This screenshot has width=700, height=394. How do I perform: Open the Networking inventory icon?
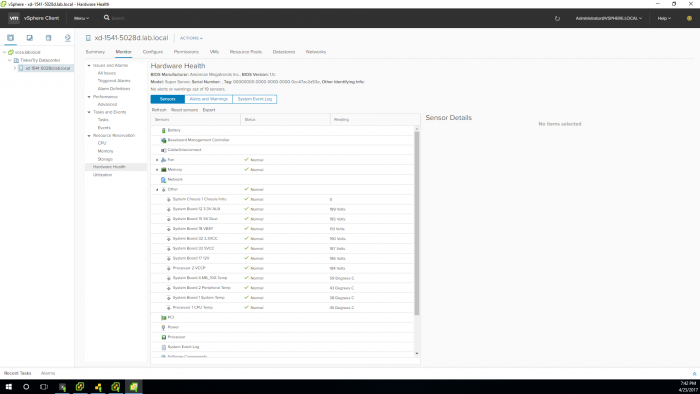[67, 38]
